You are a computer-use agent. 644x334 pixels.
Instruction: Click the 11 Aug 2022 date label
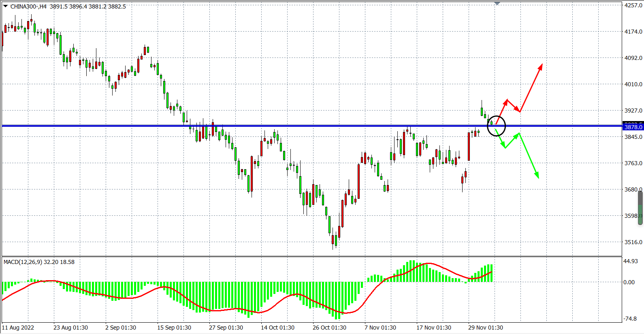point(18,328)
